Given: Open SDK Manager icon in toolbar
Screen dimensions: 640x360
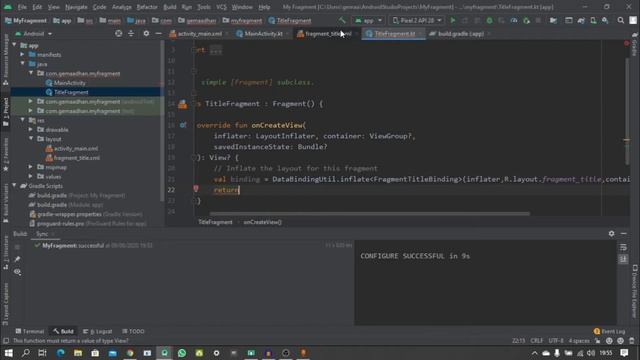Looking at the screenshot, I should pos(605,20).
